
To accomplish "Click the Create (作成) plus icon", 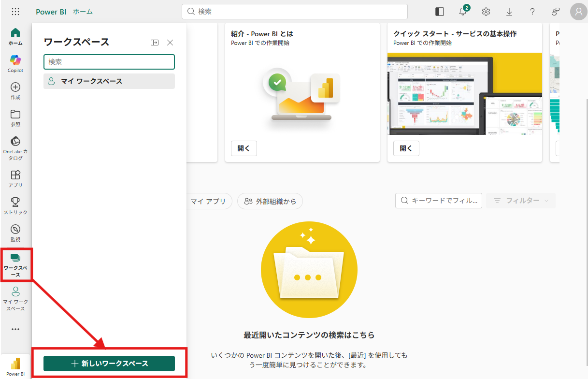I will (15, 90).
